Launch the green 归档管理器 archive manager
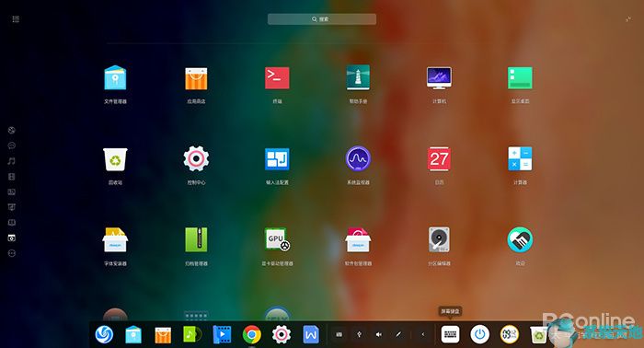 (196, 239)
